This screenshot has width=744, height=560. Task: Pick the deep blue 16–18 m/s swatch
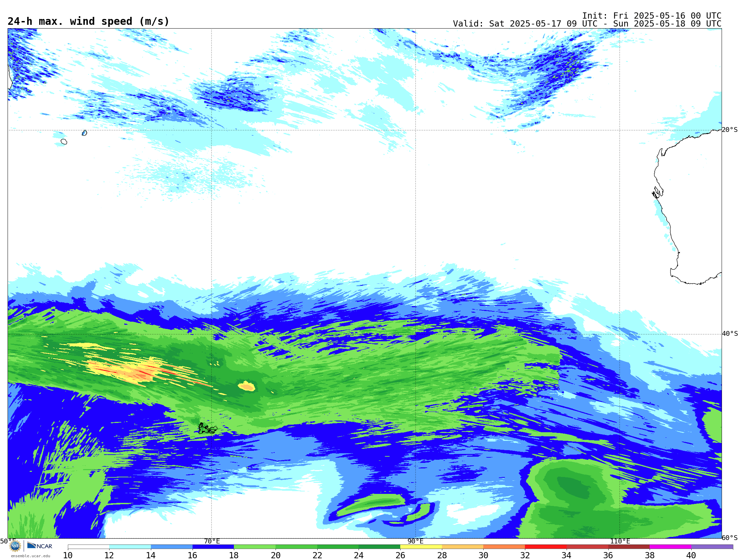(213, 547)
